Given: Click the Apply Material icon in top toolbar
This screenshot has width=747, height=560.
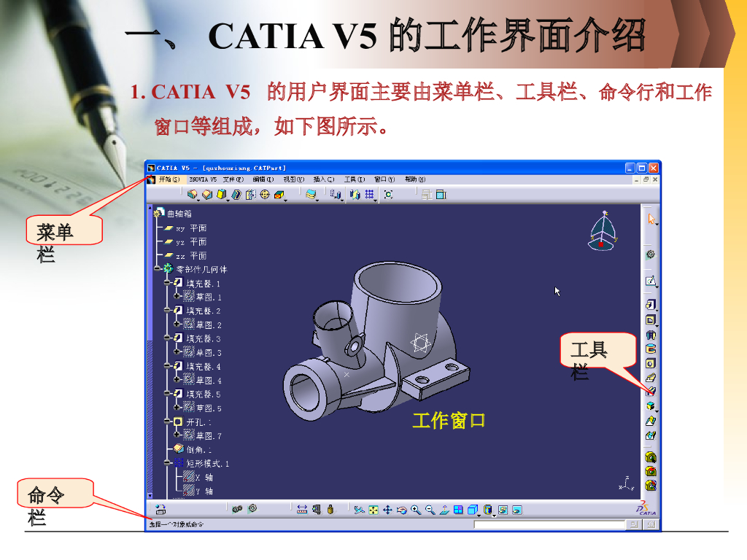Looking at the screenshot, I should [311, 194].
